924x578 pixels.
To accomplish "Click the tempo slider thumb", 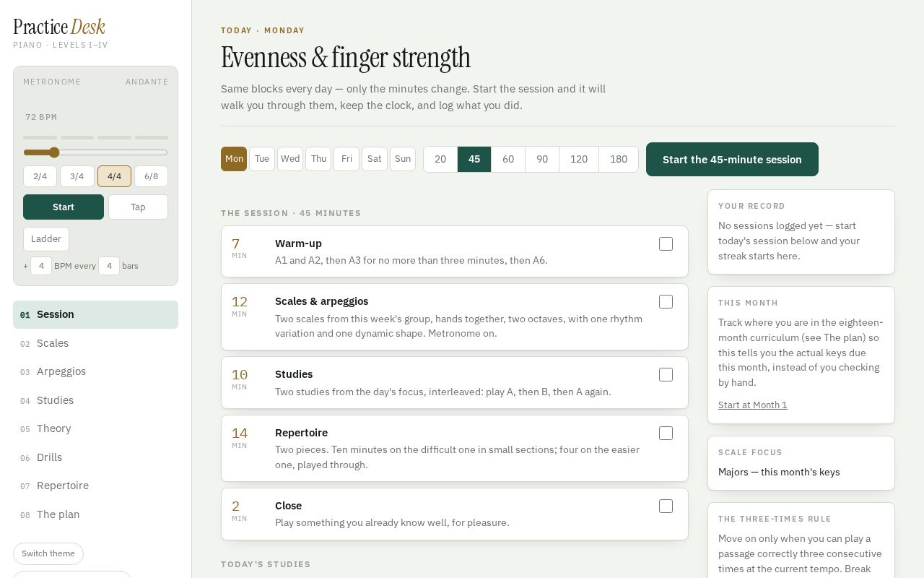I will (54, 152).
